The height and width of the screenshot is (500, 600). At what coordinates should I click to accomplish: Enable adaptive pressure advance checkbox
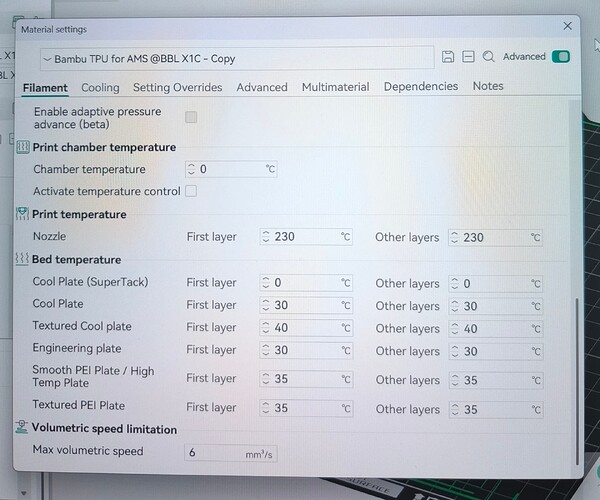191,117
